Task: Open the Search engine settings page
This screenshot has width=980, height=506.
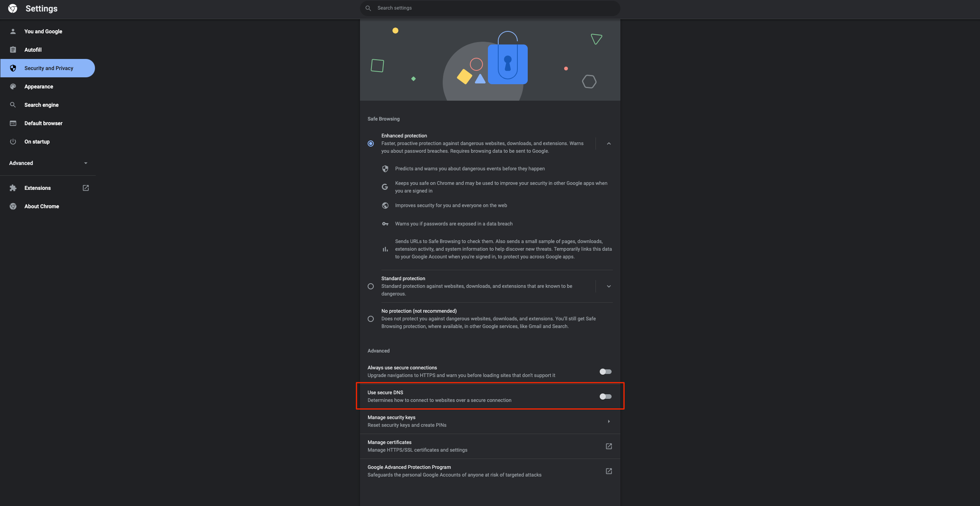Action: click(x=41, y=105)
